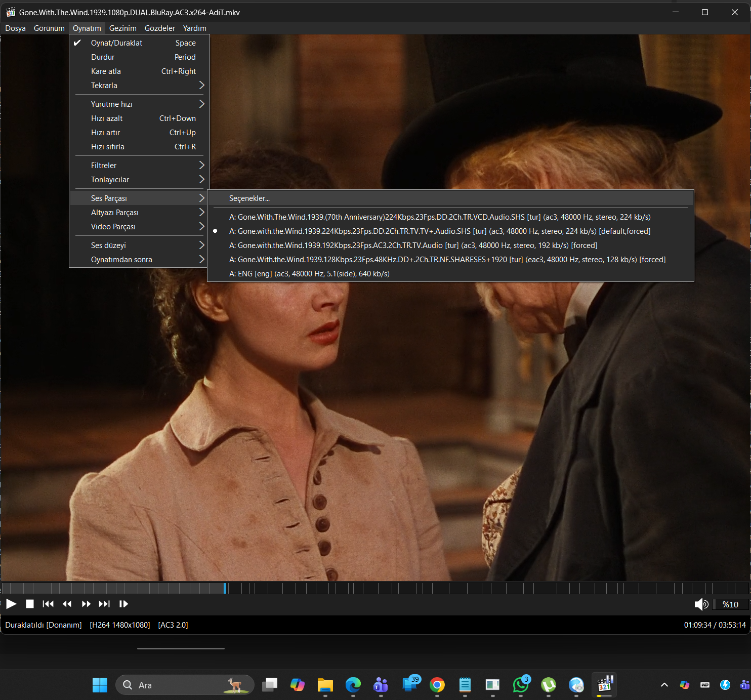Select the TV+ Audio SHS default track
751x700 pixels.
[450, 231]
